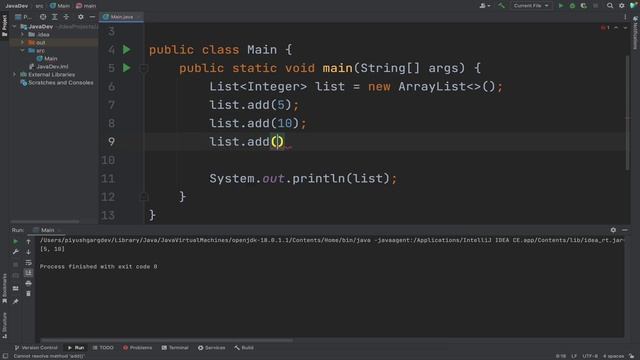
Task: Collapse main method fold marker on line 5
Action: 144,68
